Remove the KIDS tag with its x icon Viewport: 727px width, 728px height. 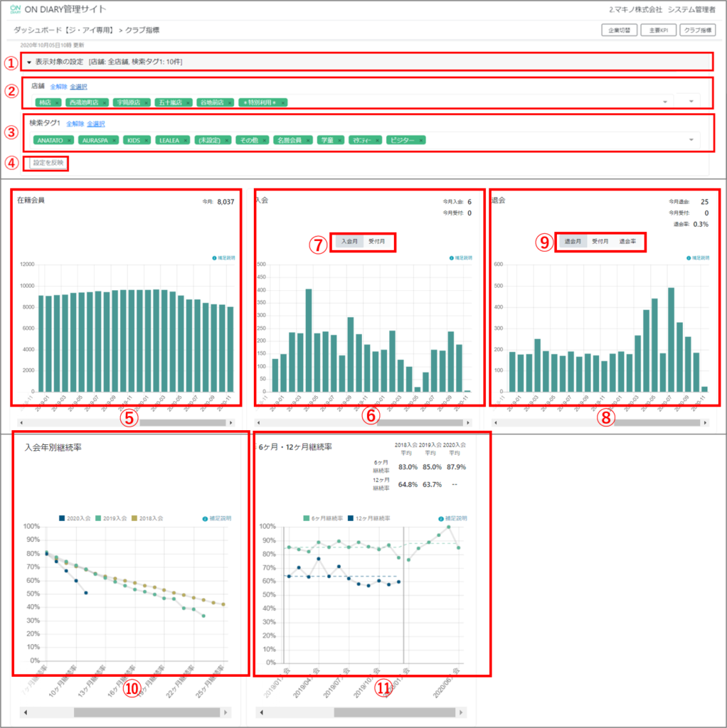point(147,141)
